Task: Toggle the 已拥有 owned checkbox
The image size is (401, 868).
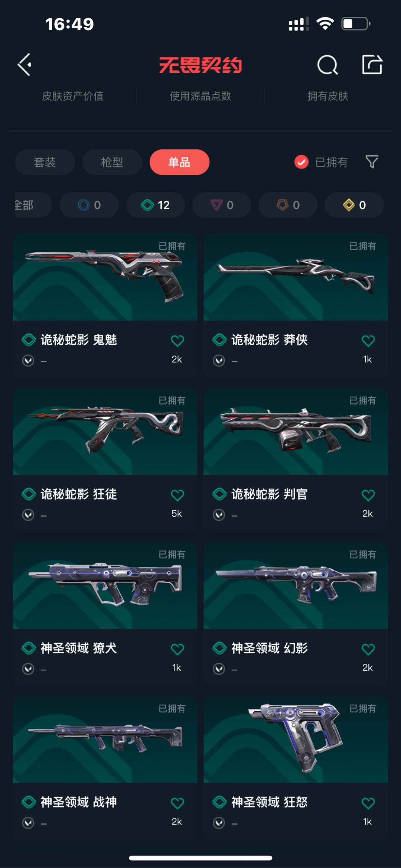Action: (301, 162)
